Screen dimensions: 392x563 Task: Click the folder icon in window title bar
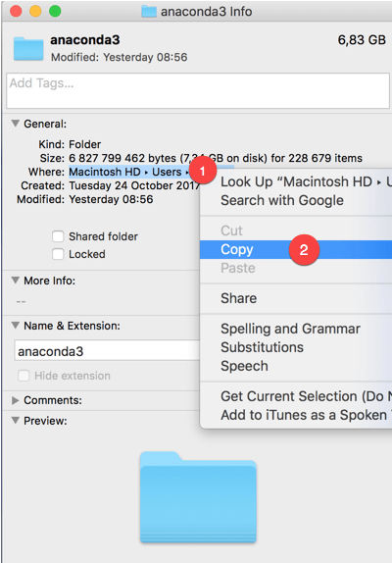149,12
